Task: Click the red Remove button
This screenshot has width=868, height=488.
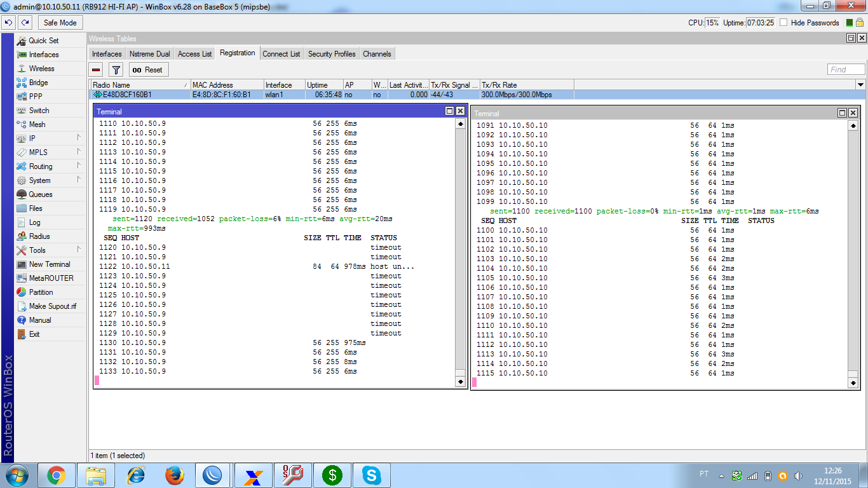Action: coord(97,70)
